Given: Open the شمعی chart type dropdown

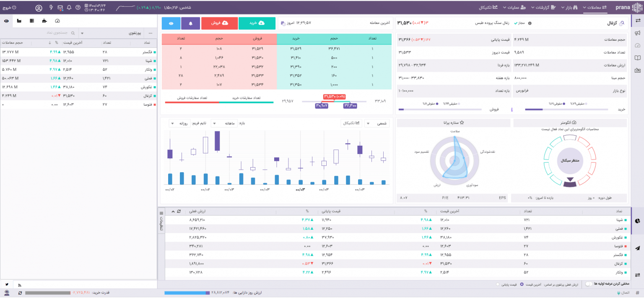Looking at the screenshot, I should (377, 123).
